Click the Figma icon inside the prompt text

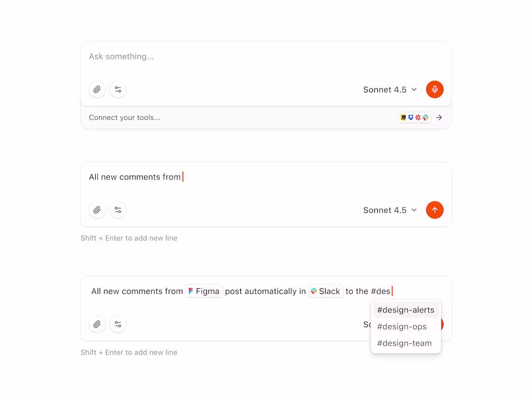pos(191,291)
